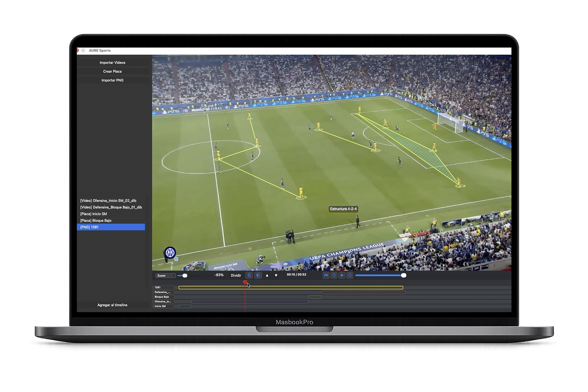The image size is (588, 392).
Task: Click the timer icon left of play
Action: coord(334,275)
